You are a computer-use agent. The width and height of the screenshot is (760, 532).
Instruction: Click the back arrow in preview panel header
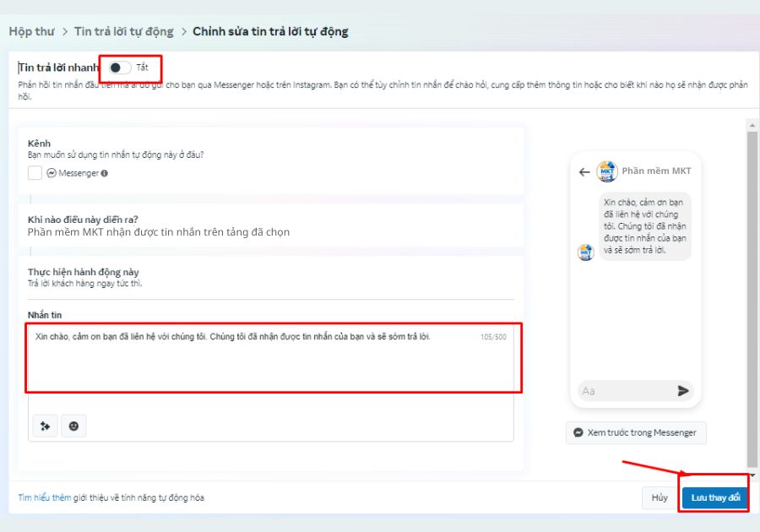[x=584, y=171]
